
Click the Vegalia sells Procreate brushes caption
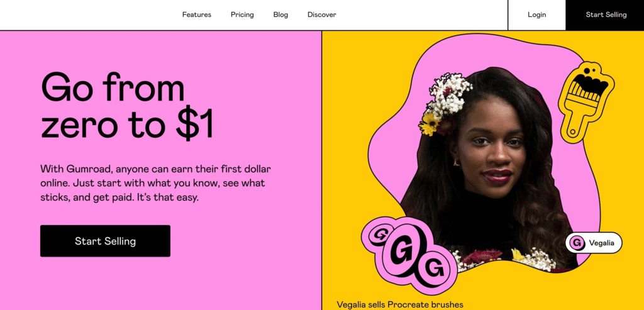(399, 305)
